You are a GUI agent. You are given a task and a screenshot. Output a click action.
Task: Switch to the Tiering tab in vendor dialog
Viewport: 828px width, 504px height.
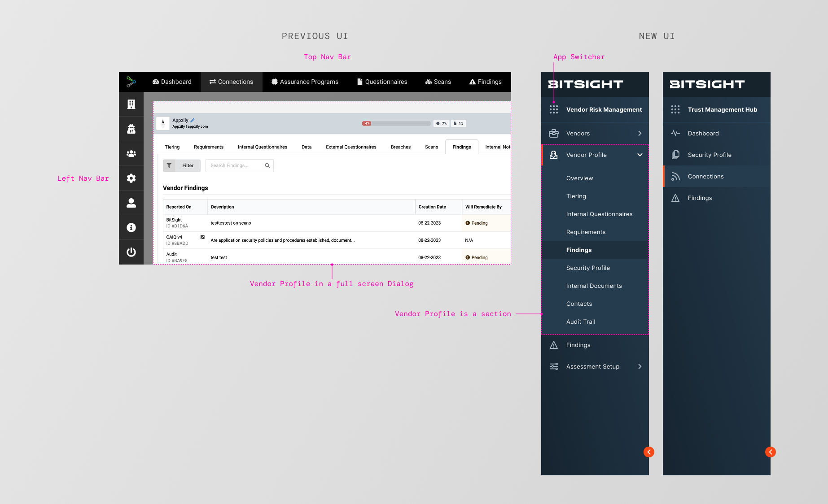tap(172, 147)
